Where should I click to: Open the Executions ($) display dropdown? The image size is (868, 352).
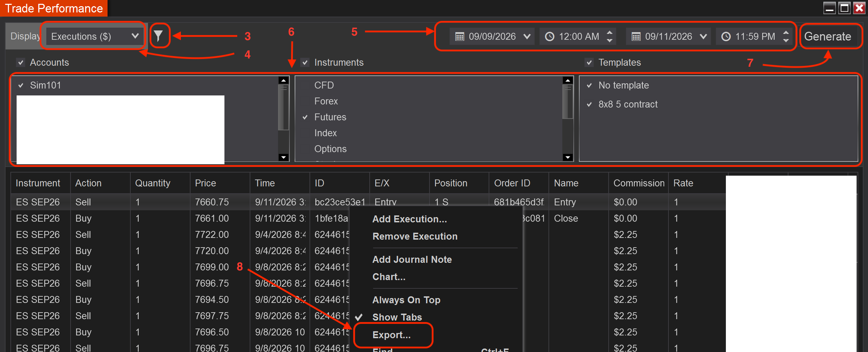point(95,36)
